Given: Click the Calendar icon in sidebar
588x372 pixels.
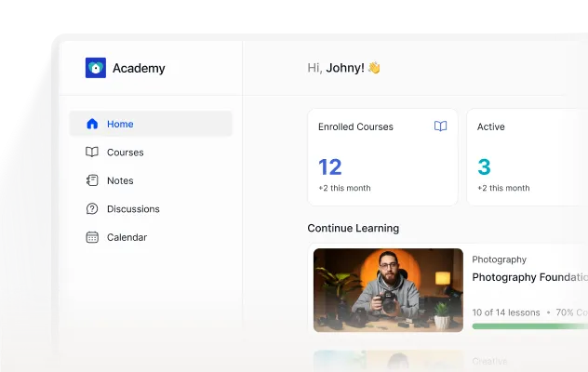Looking at the screenshot, I should point(92,237).
